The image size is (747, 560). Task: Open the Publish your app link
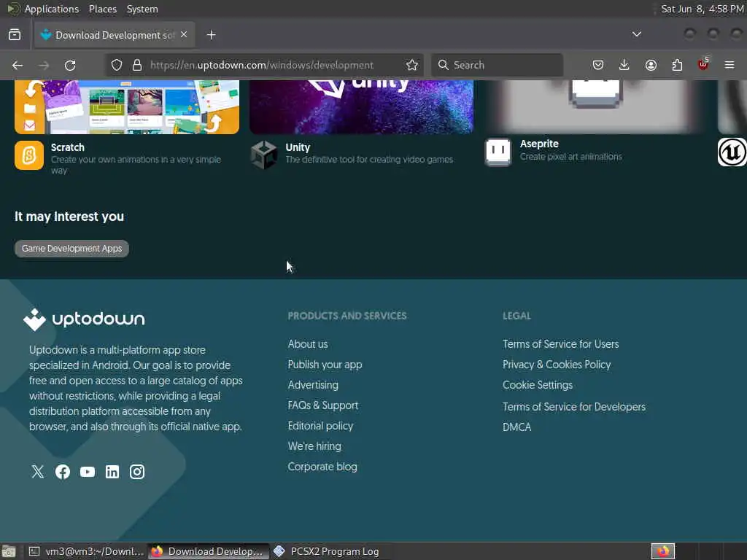pyautogui.click(x=325, y=365)
